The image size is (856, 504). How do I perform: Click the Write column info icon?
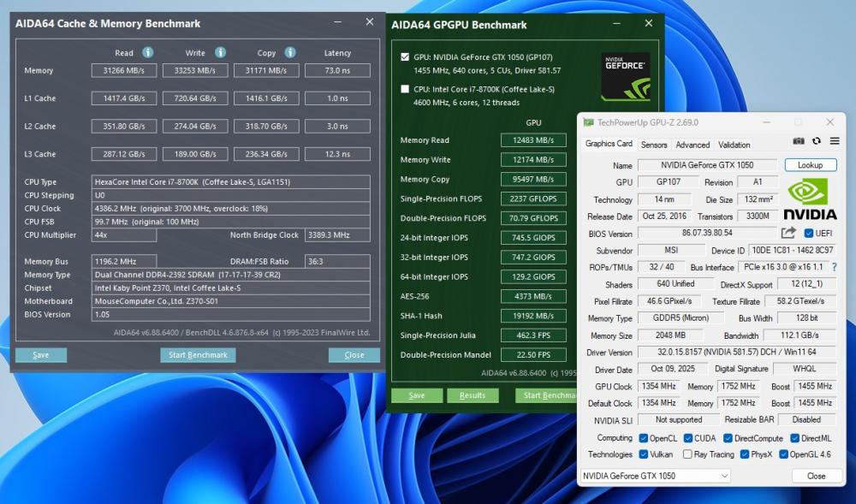pyautogui.click(x=220, y=52)
